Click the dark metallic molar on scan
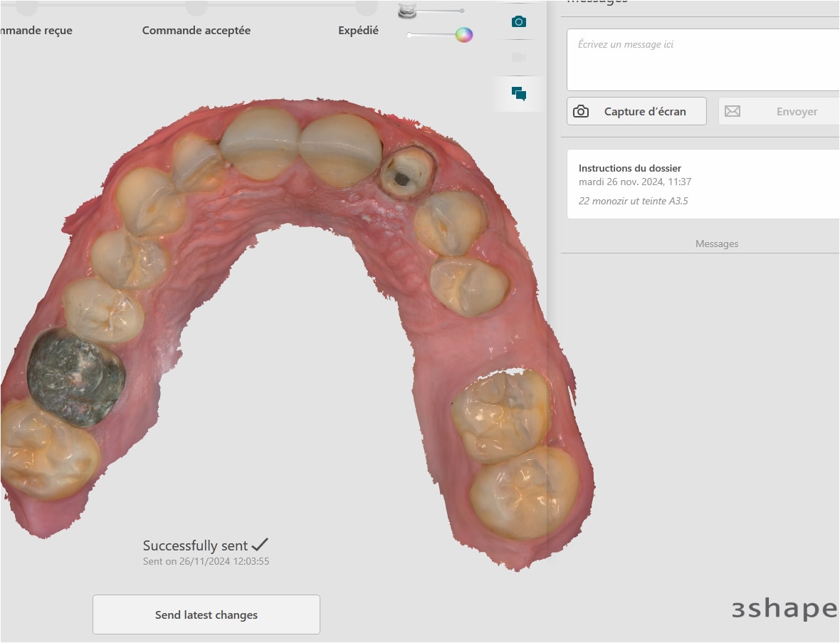Image resolution: width=840 pixels, height=643 pixels. [x=75, y=377]
